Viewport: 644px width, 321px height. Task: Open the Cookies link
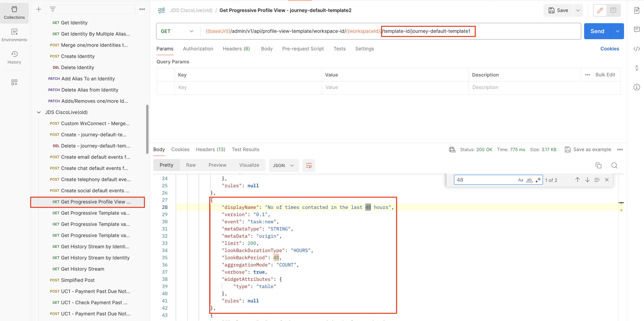coord(610,49)
